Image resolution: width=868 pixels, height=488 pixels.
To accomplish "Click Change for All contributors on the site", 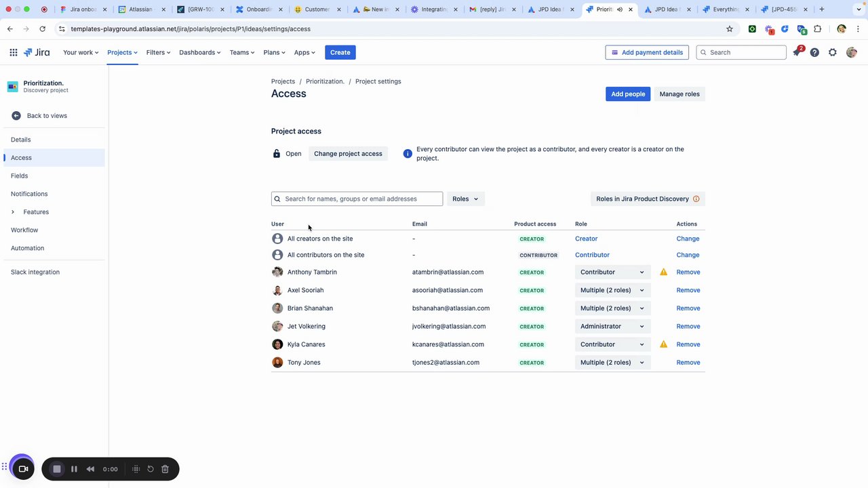I will tap(688, 255).
